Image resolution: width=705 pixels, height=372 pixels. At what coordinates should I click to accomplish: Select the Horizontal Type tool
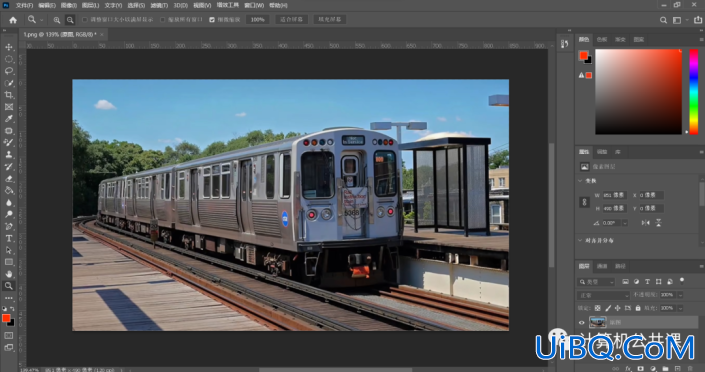point(9,238)
